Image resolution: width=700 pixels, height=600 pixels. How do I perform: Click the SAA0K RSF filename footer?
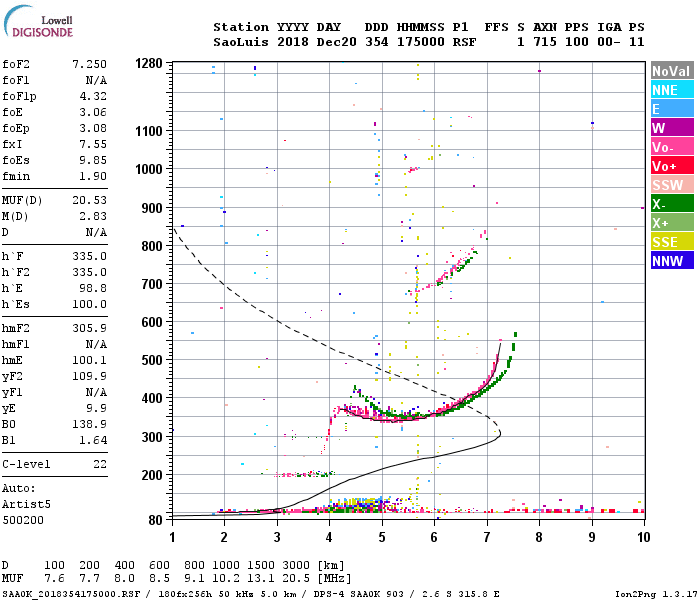pyautogui.click(x=71, y=594)
